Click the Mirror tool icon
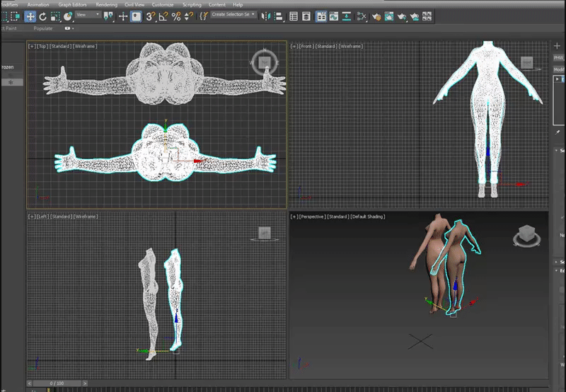 click(265, 16)
